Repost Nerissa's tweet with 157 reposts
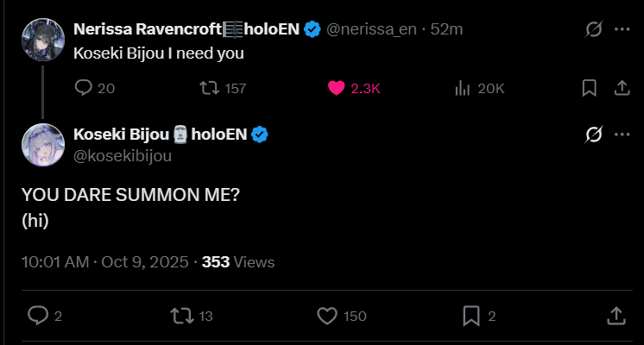Viewport: 644px width, 345px height. (209, 88)
